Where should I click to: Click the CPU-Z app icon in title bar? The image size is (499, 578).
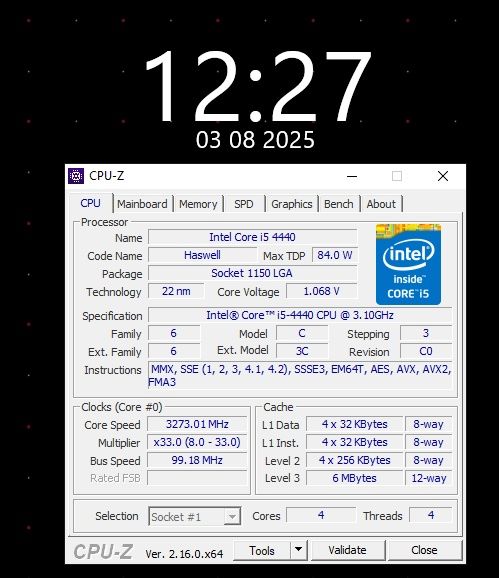tap(76, 176)
